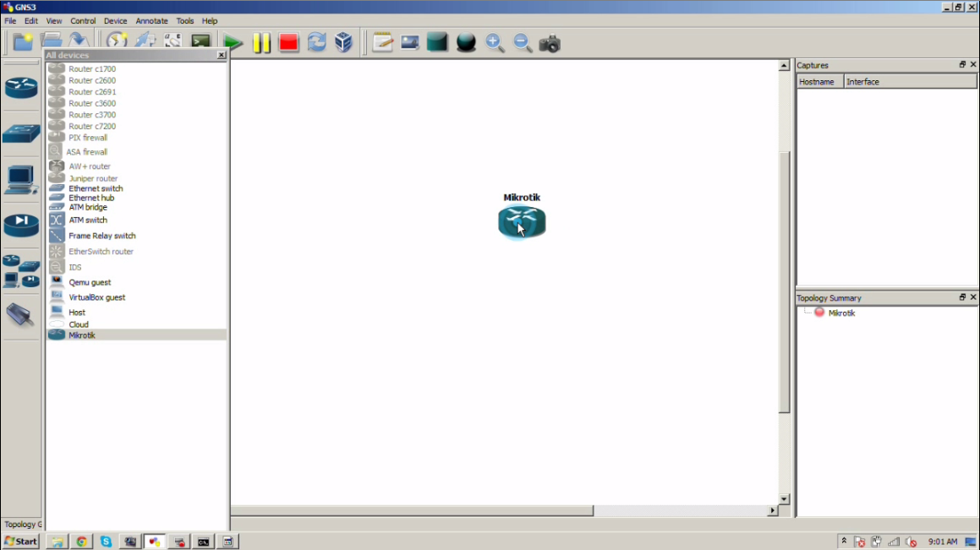Click the New blank topology folder icon
The height and width of the screenshot is (550, 980).
[23, 42]
